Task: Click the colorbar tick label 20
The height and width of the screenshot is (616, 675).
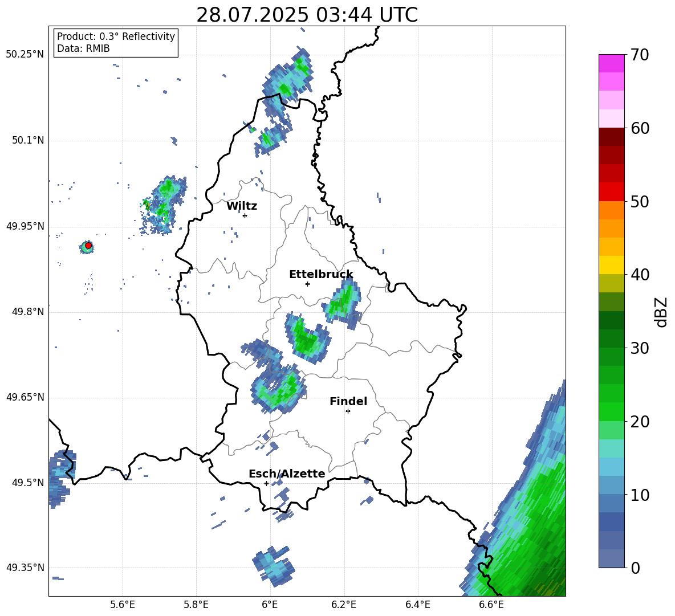Action: [640, 422]
